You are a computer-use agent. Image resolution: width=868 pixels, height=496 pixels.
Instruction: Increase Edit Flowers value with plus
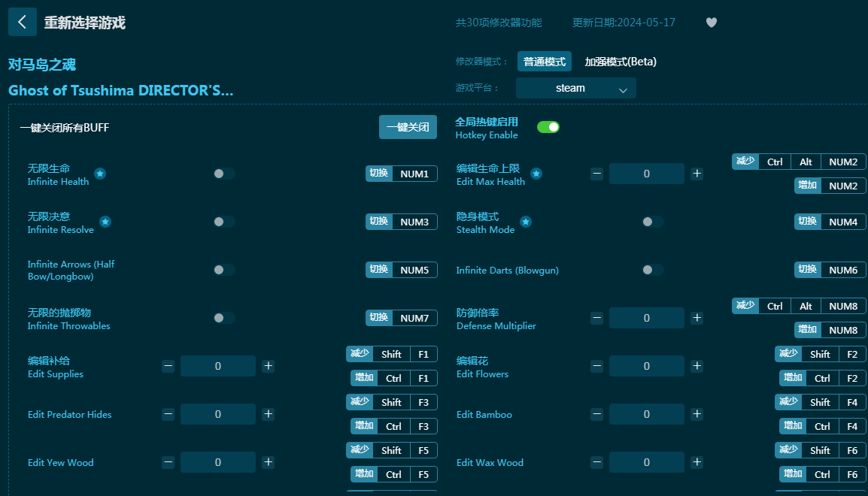[x=697, y=366]
